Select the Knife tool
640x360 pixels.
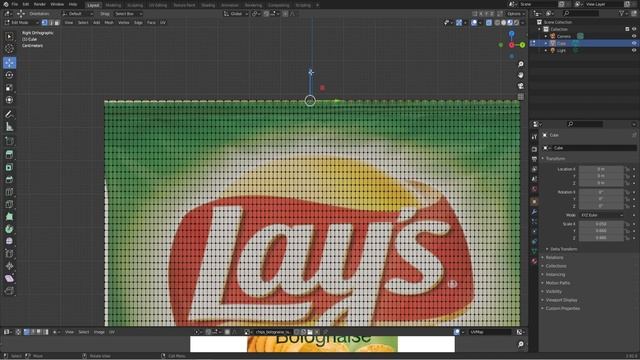[x=9, y=204]
